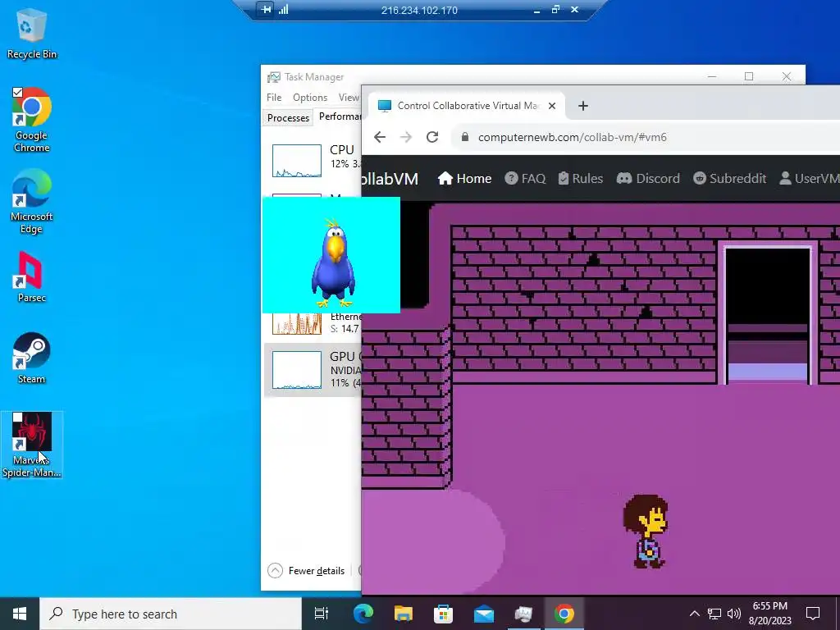This screenshot has width=840, height=630.
Task: Tick the checkbox on Spider-Man desktop icon
Action: point(17,418)
